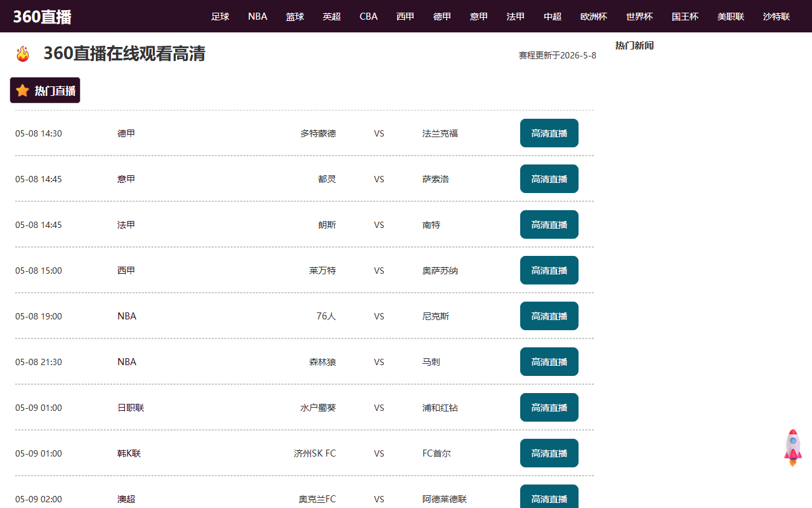The width and height of the screenshot is (812, 508).
Task: Click the rocket back-to-top icon
Action: point(792,448)
